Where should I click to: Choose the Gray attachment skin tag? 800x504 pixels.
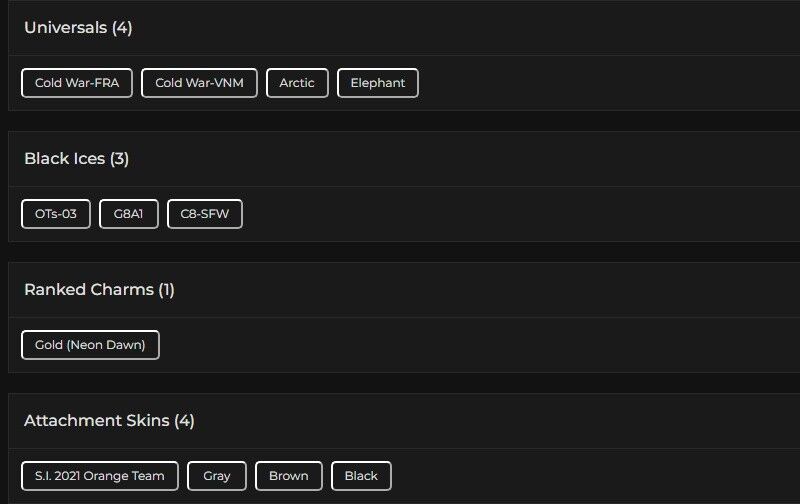pyautogui.click(x=217, y=476)
